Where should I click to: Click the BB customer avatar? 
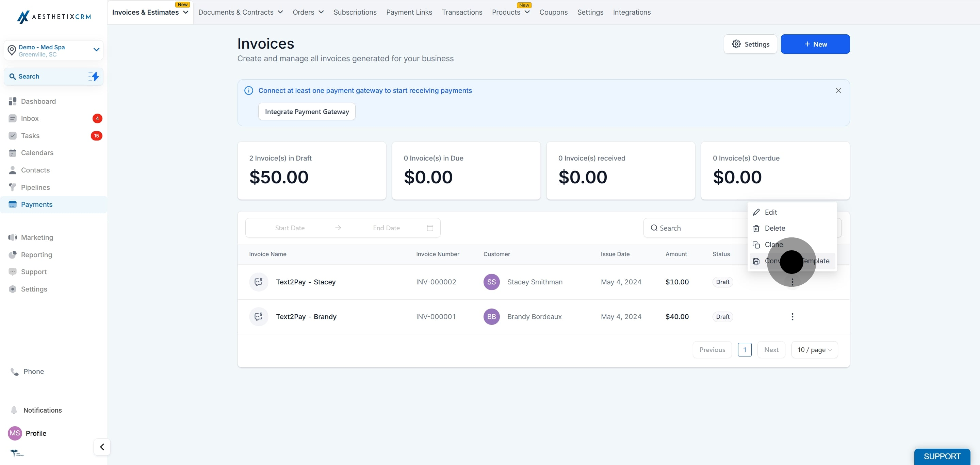pyautogui.click(x=491, y=317)
